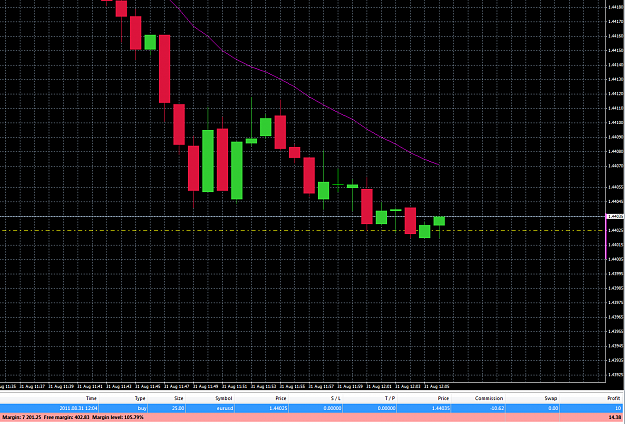The image size is (625, 424).
Task: Click the latest green candle on the chart
Action: (439, 221)
